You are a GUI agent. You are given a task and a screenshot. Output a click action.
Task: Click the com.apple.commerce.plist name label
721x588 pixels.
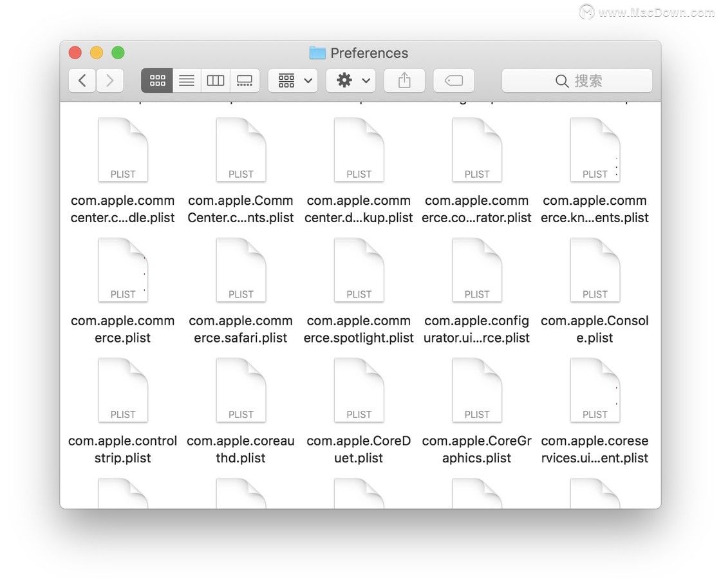click(x=123, y=329)
